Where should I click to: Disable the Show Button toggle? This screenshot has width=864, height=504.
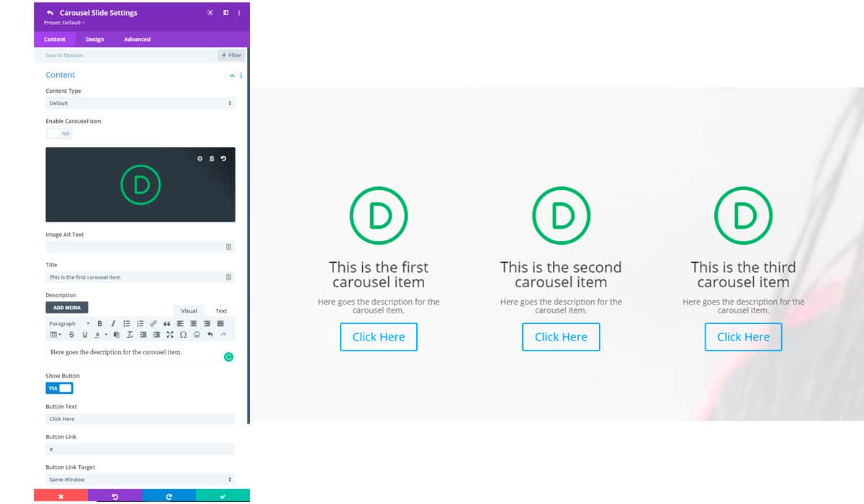click(x=58, y=387)
